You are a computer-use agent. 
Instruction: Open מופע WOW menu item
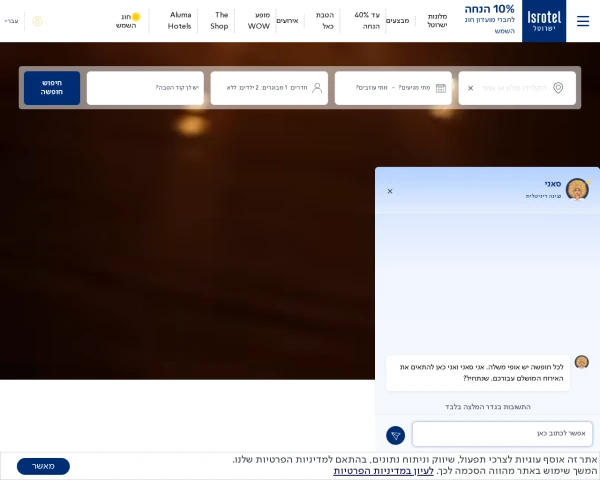pyautogui.click(x=259, y=21)
